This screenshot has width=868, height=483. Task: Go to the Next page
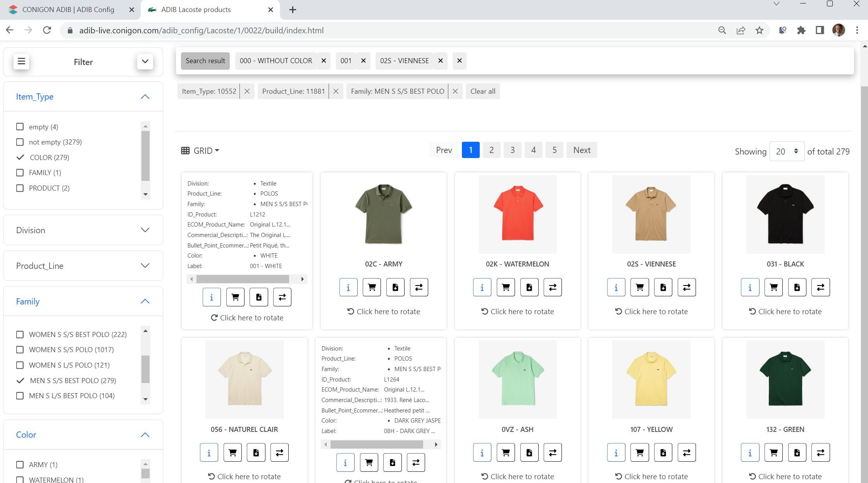point(582,150)
